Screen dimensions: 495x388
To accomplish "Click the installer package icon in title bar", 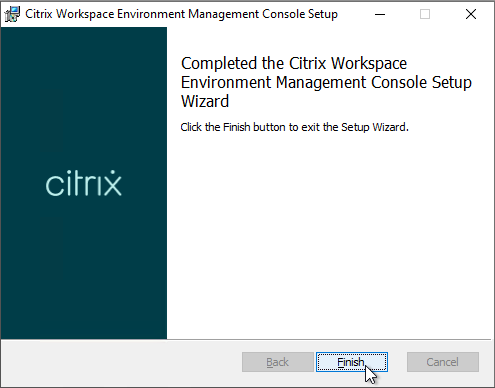I will [12, 14].
